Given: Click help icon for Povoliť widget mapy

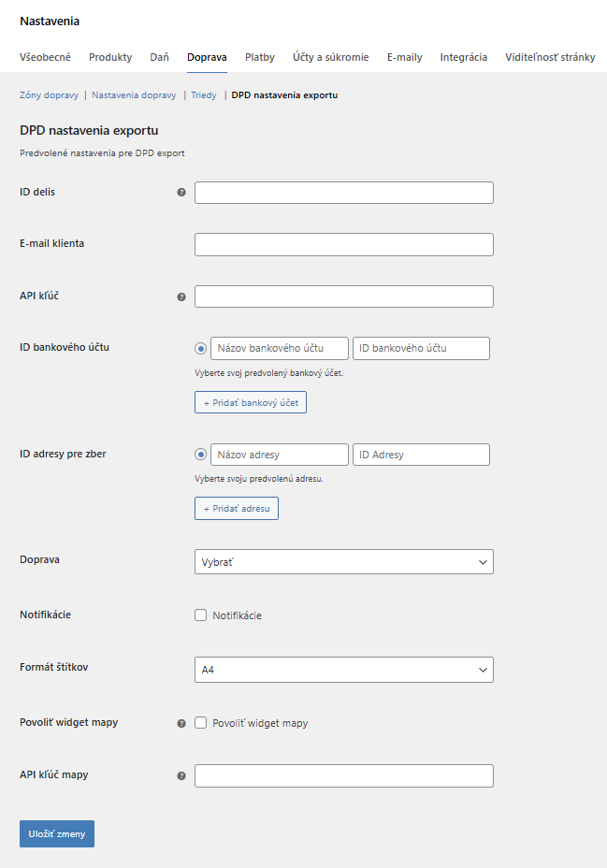Looking at the screenshot, I should pyautogui.click(x=181, y=723).
